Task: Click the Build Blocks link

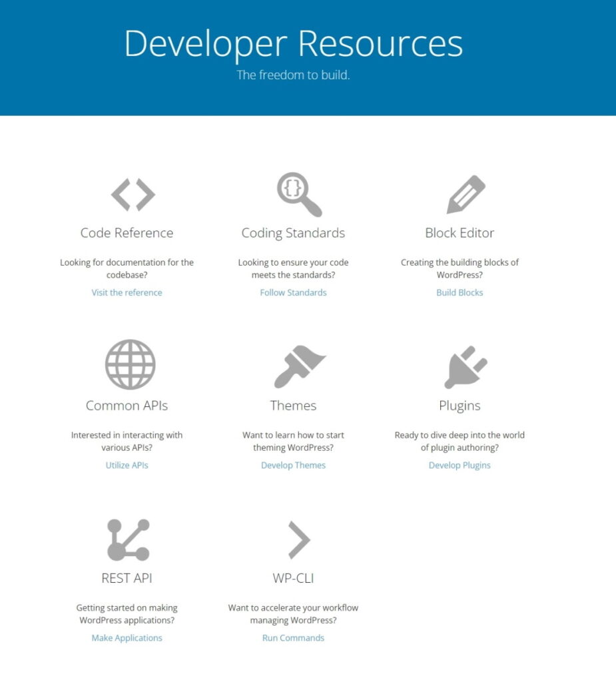Action: (x=460, y=292)
